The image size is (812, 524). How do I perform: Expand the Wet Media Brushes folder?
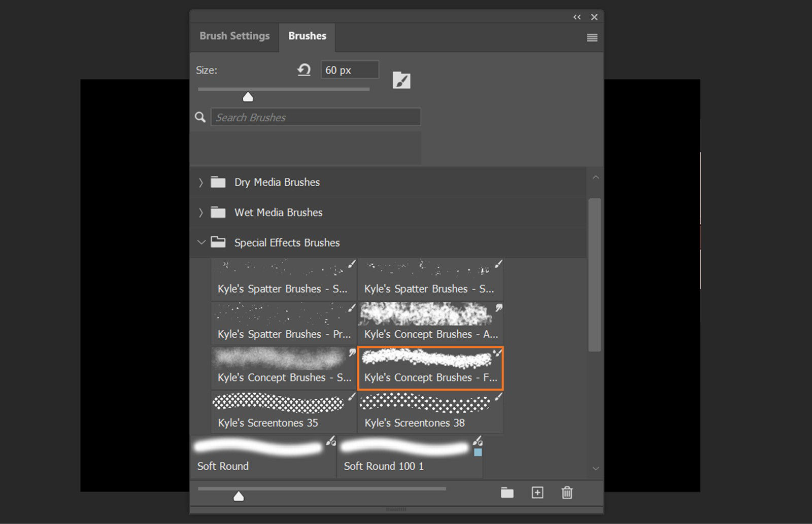click(x=201, y=213)
